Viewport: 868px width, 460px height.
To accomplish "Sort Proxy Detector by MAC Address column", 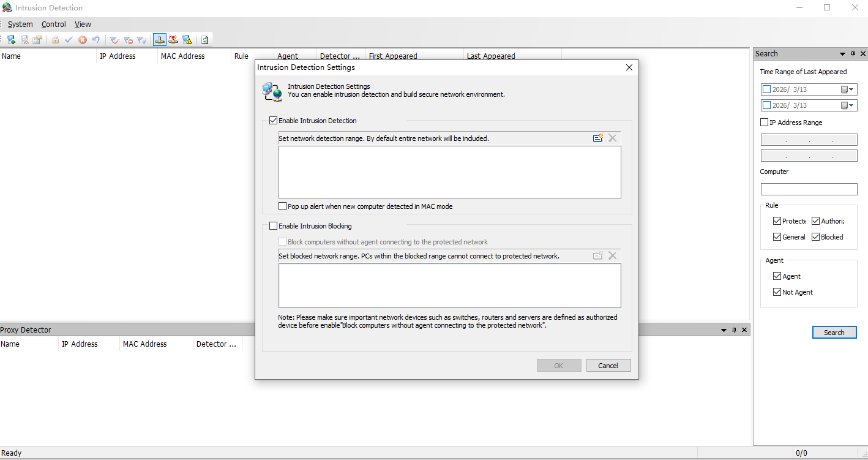I will (x=157, y=344).
